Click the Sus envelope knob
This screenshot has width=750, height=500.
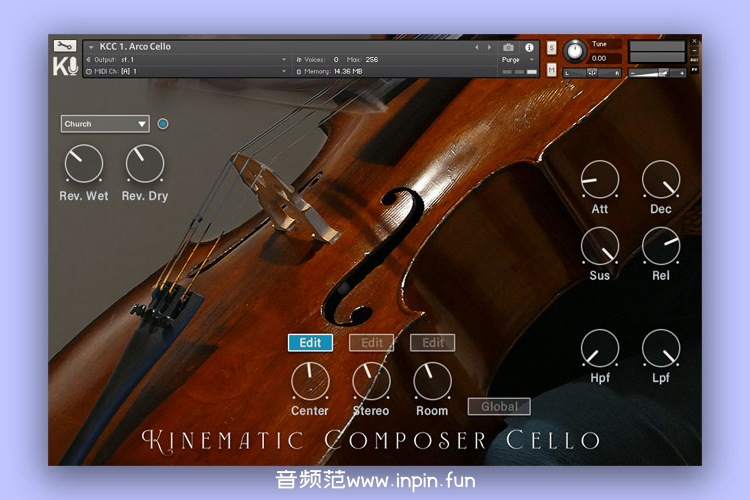(x=600, y=246)
